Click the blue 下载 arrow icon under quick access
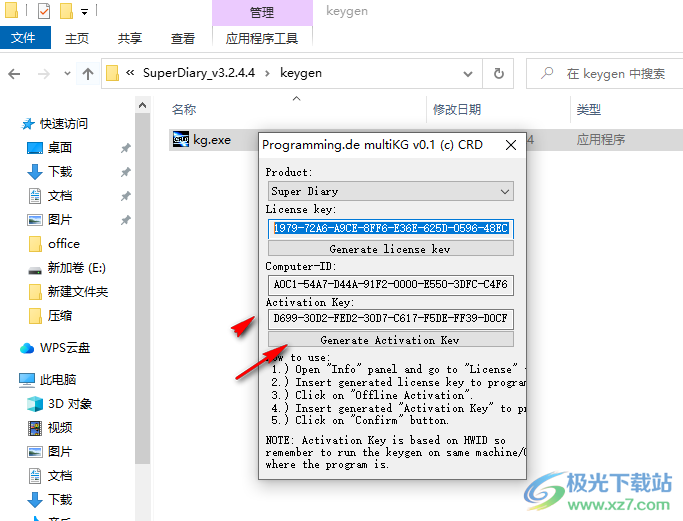 tap(35, 172)
